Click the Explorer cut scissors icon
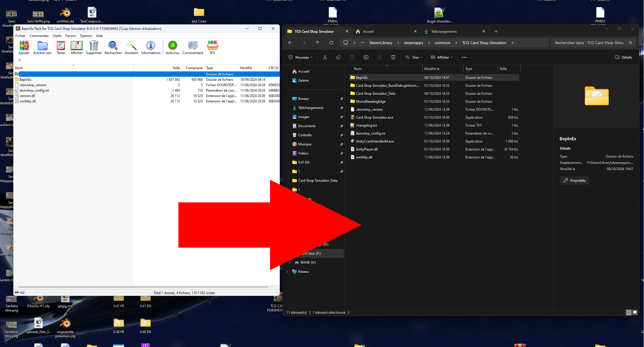Viewport: 644px width, 347px height. click(325, 57)
